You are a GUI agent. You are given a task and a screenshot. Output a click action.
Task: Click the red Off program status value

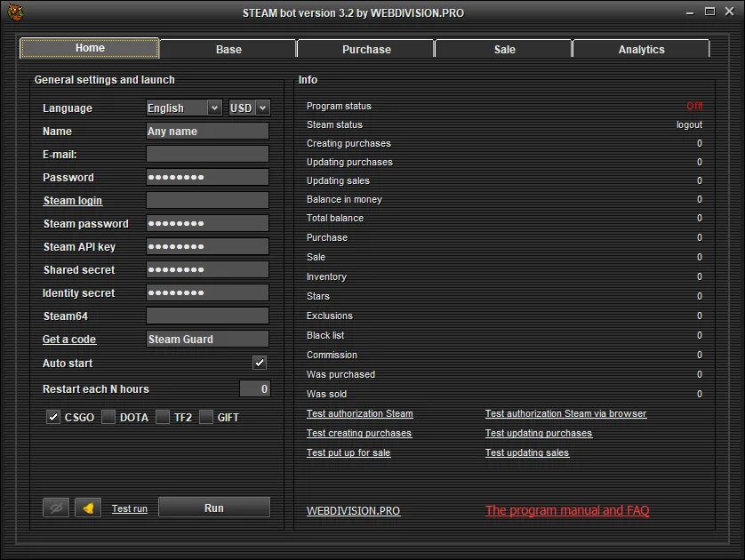(694, 106)
